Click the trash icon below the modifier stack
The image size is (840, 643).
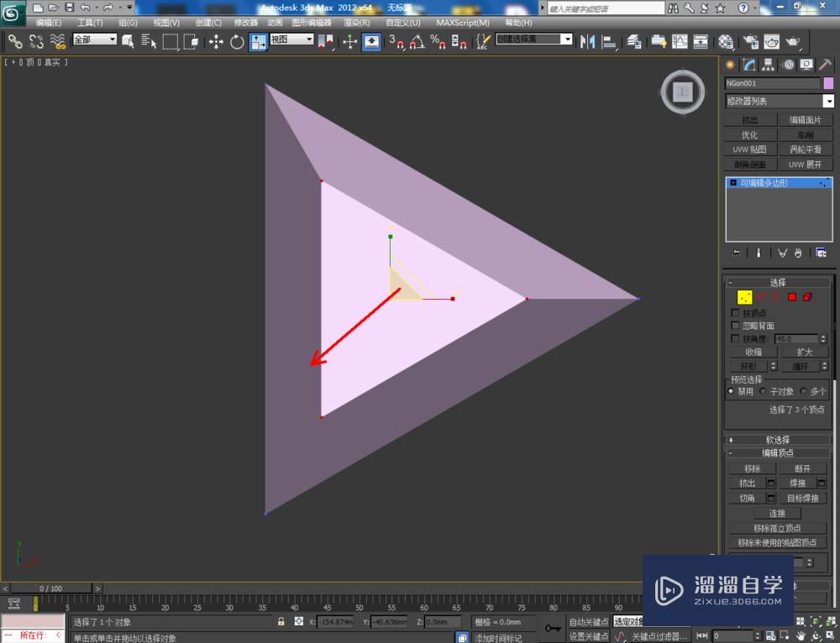[798, 254]
